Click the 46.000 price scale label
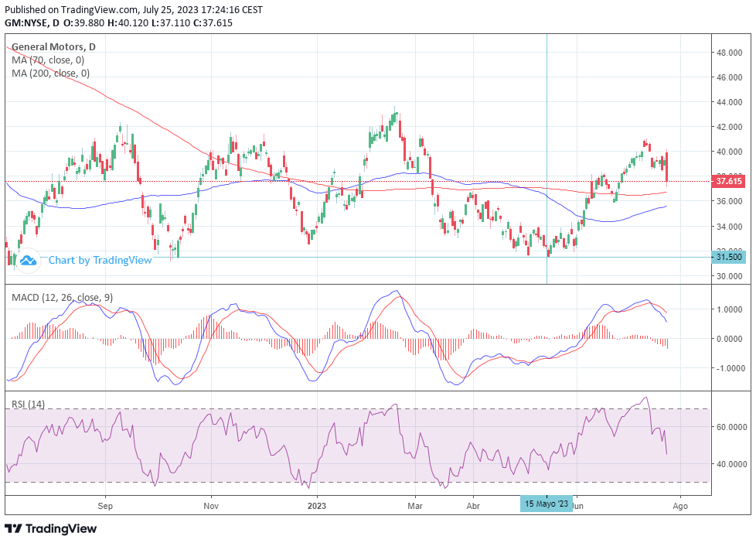The height and width of the screenshot is (543, 756). click(729, 77)
